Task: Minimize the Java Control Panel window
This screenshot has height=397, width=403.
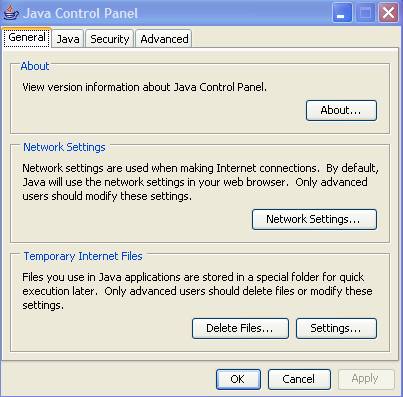Action: pos(342,13)
